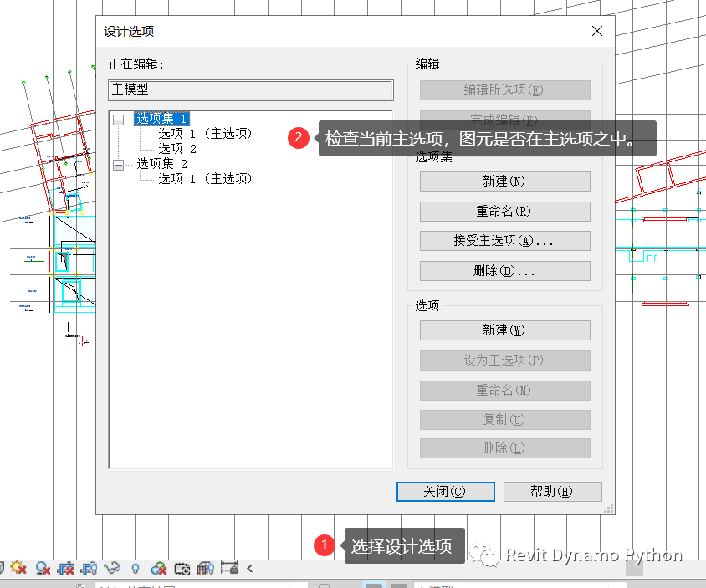Click 重命名(M) option button
The width and height of the screenshot is (706, 588).
504,391
